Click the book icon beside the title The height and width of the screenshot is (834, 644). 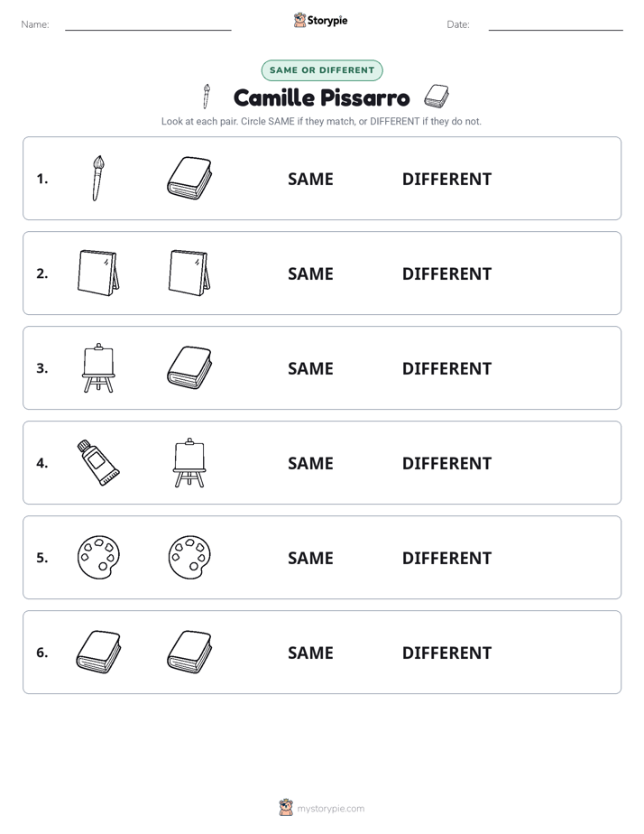pos(437,97)
